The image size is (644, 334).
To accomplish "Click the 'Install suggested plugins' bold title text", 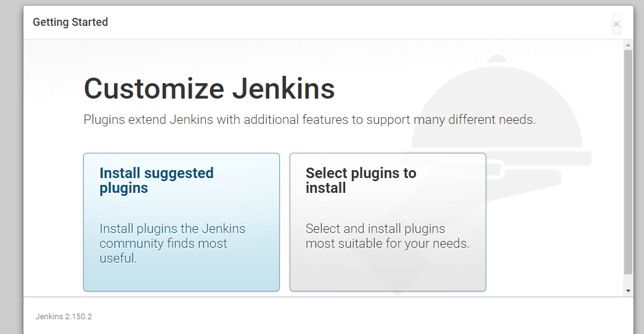I will pyautogui.click(x=157, y=181).
